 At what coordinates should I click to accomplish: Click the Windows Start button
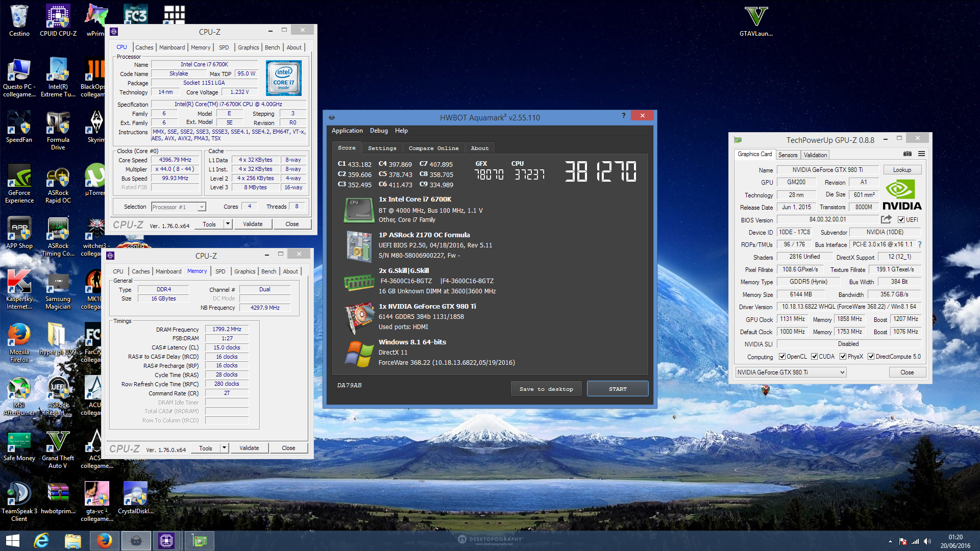(12, 541)
